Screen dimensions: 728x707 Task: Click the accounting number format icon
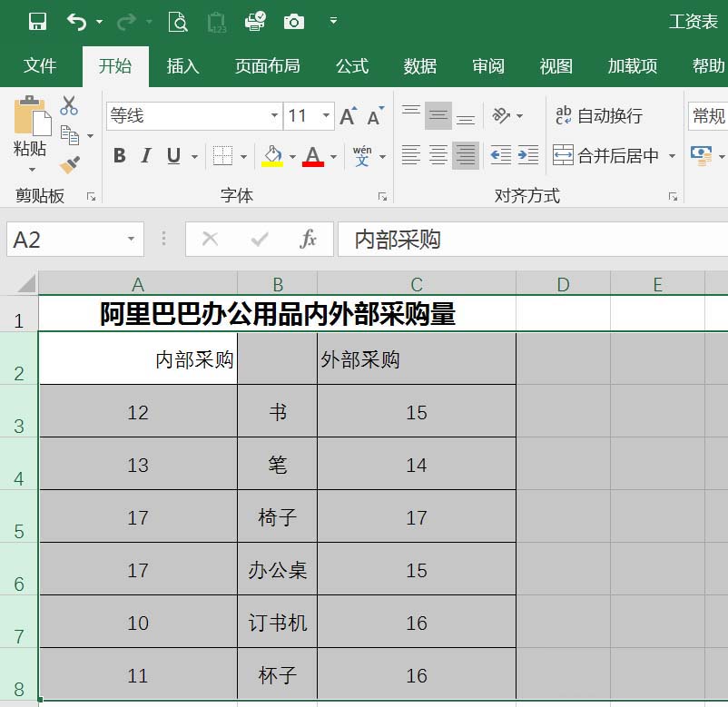coord(702,155)
